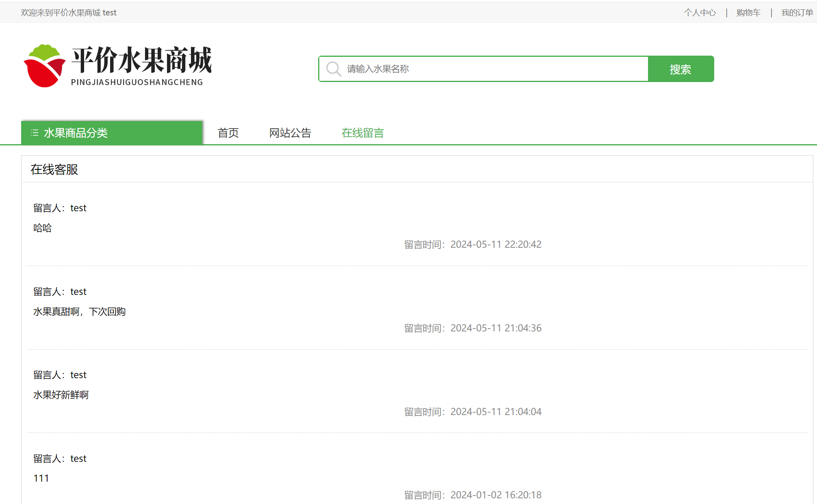Click the message 水果真甜啊，下次回购

79,311
